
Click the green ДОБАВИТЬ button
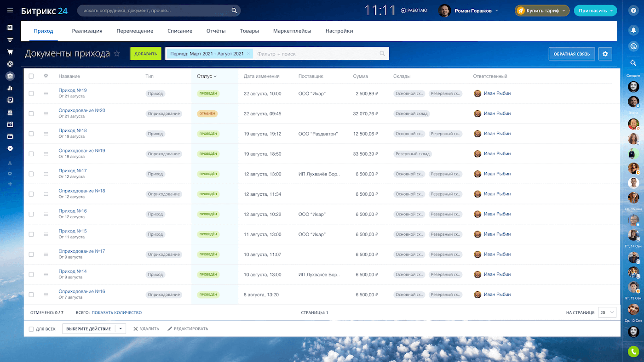[x=145, y=53]
